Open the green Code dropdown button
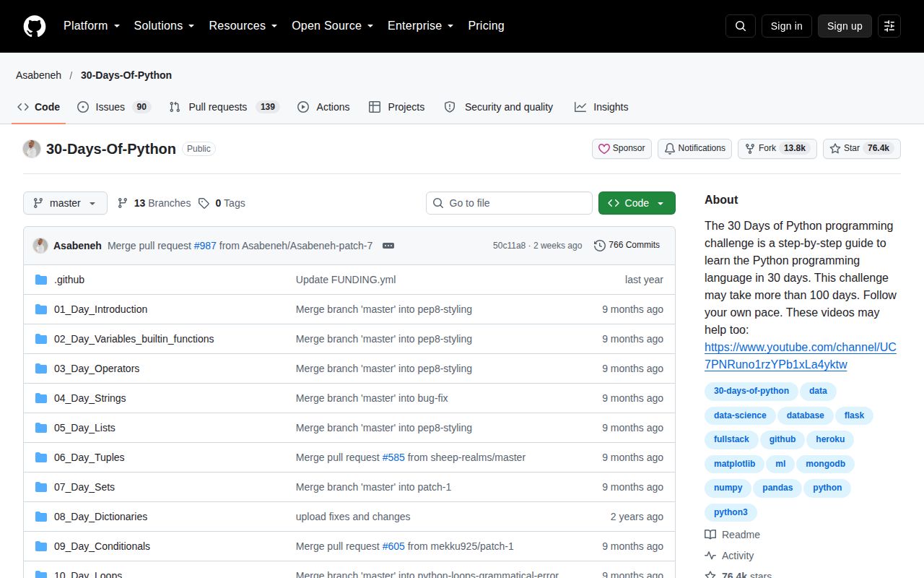 tap(637, 203)
